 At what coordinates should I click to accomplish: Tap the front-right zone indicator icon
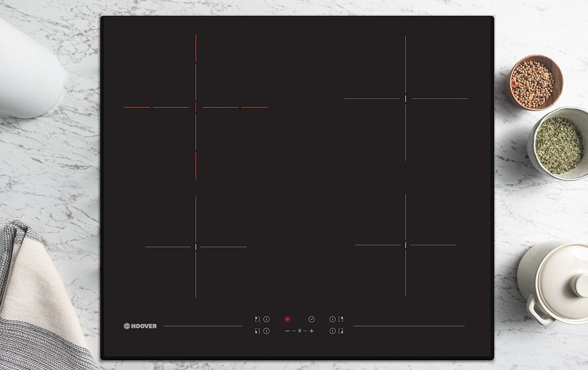[341, 331]
